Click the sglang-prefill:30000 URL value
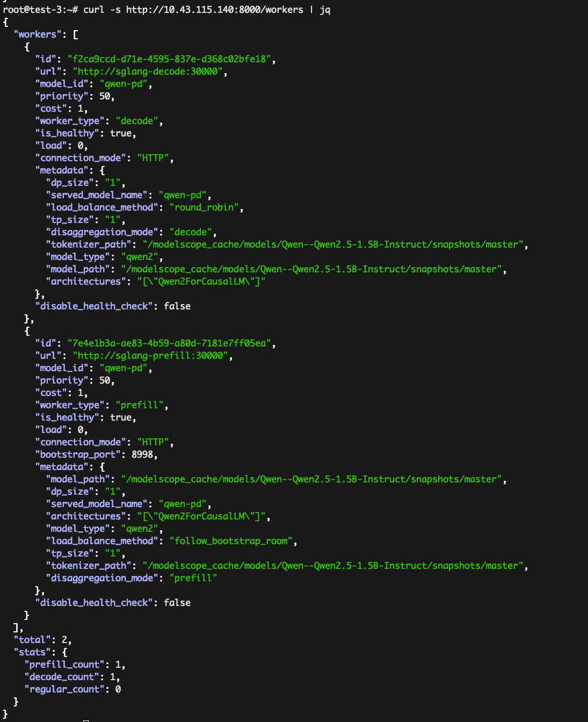The width and height of the screenshot is (588, 722). pyautogui.click(x=150, y=356)
